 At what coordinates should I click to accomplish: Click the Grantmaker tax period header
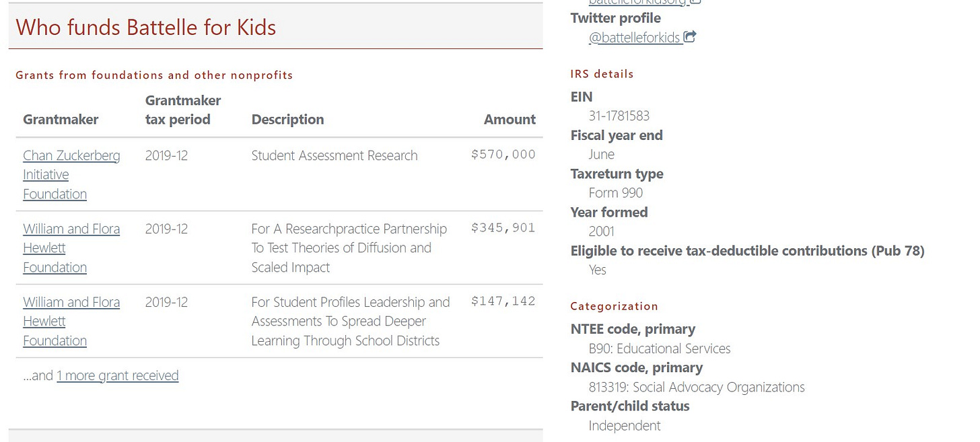[x=182, y=110]
